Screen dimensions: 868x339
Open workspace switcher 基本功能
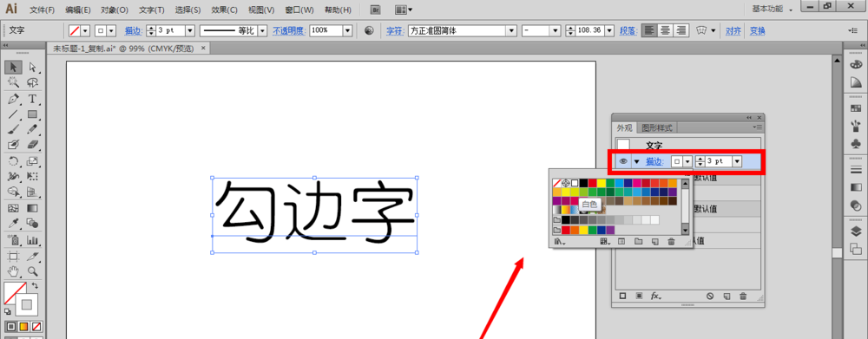click(x=773, y=10)
